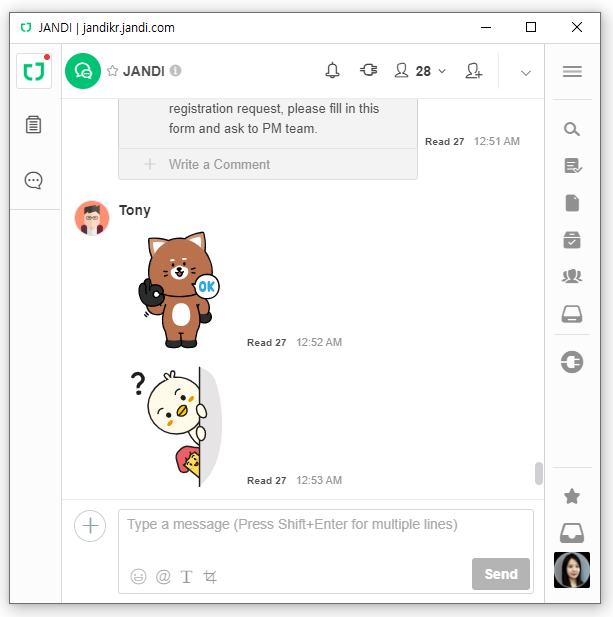Open the files panel
This screenshot has width=613, height=617.
pos(572,203)
